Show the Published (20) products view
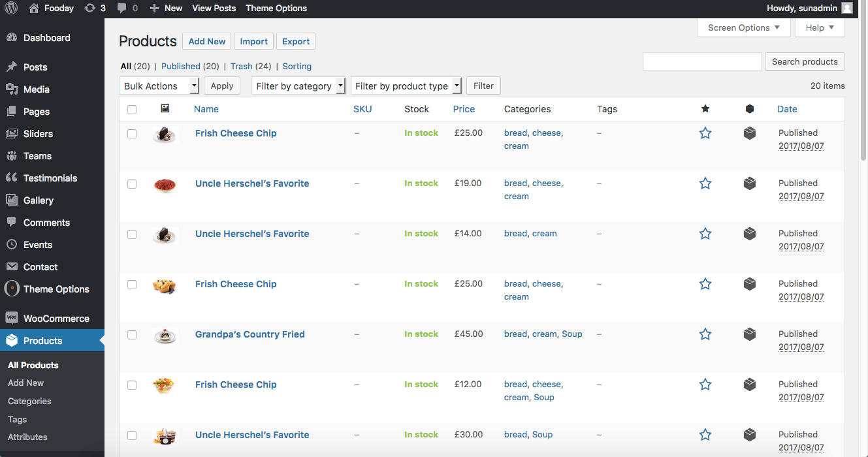Screen dimensions: 868x457 pyautogui.click(x=190, y=66)
